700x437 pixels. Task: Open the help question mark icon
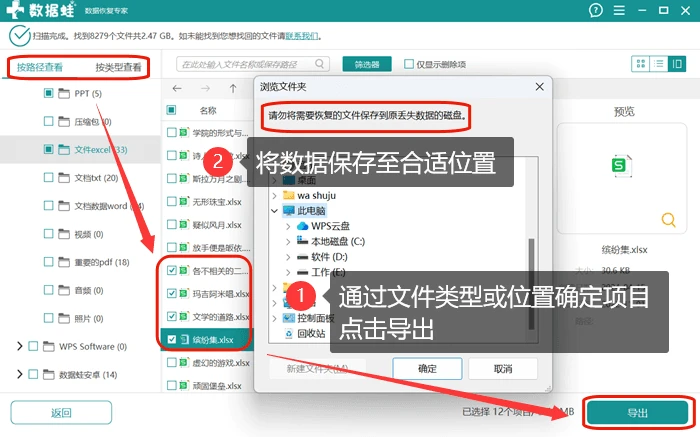click(596, 10)
